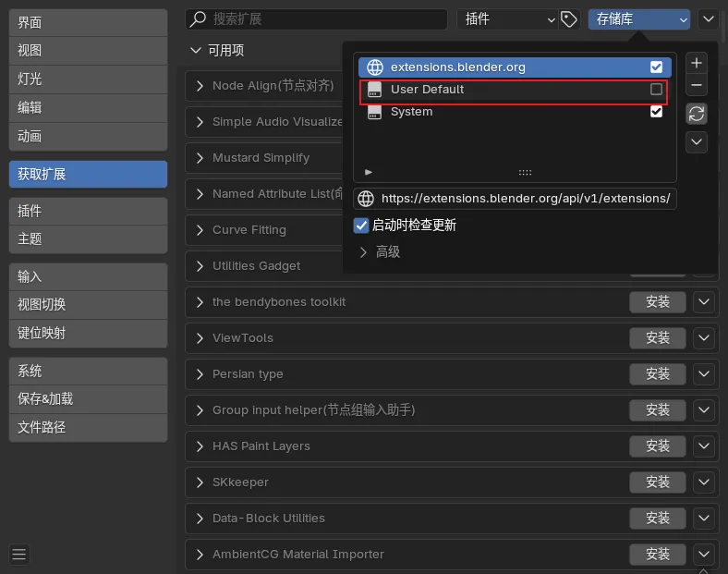Enable the User Default repository checkbox

pos(656,90)
